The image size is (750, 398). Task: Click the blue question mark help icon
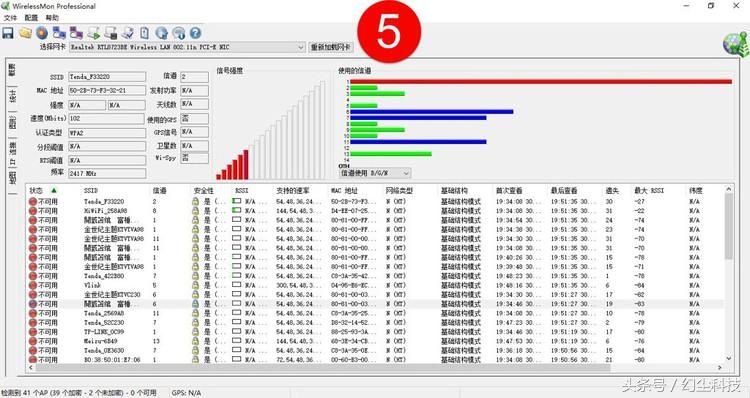pyautogui.click(x=195, y=33)
